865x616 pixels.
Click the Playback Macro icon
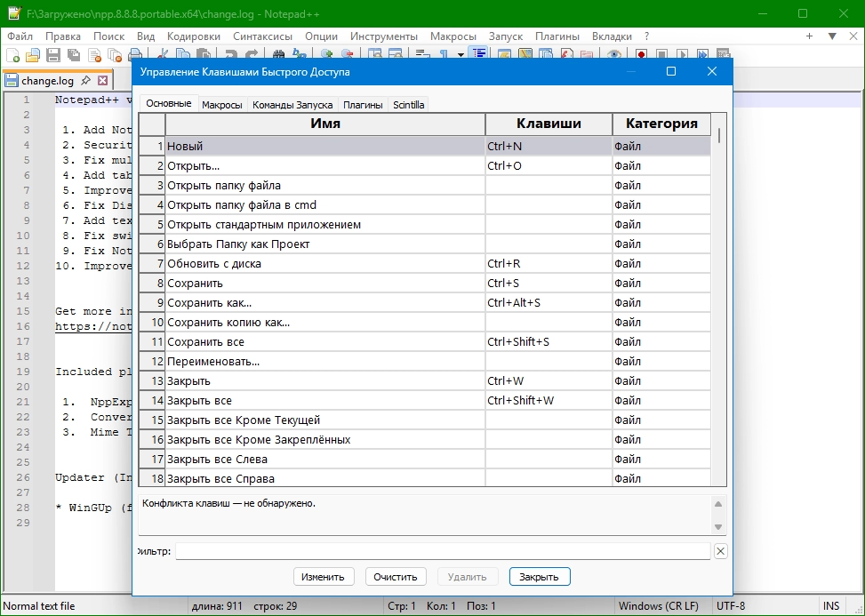pyautogui.click(x=683, y=54)
